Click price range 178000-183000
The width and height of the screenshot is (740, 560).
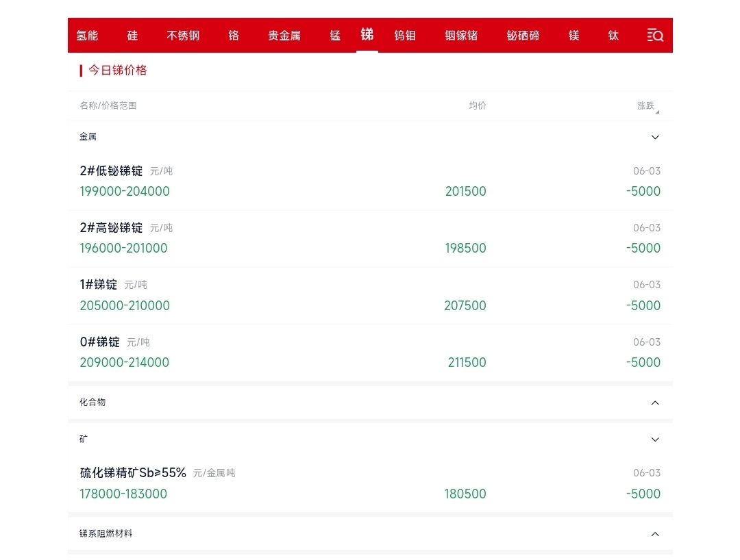123,494
